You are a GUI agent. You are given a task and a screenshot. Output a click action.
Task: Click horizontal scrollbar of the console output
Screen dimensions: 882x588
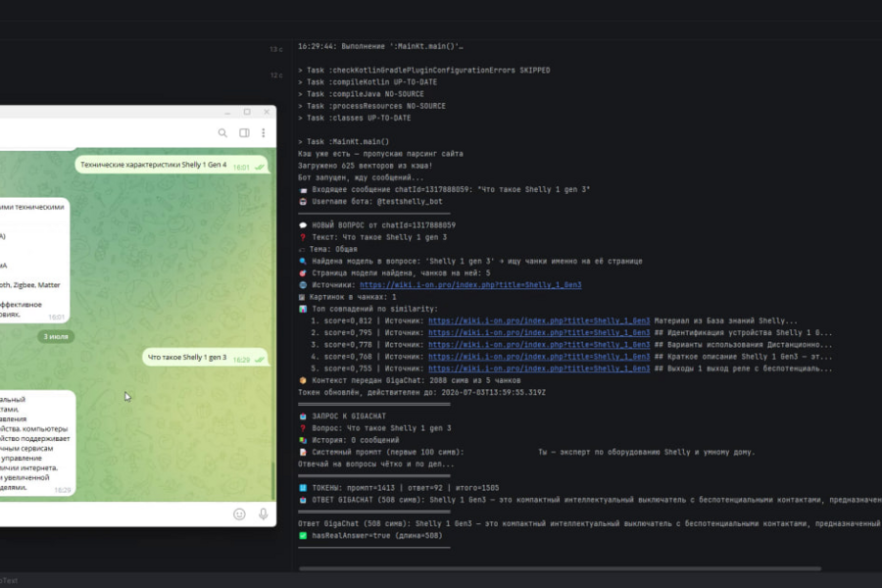pyautogui.click(x=560, y=568)
